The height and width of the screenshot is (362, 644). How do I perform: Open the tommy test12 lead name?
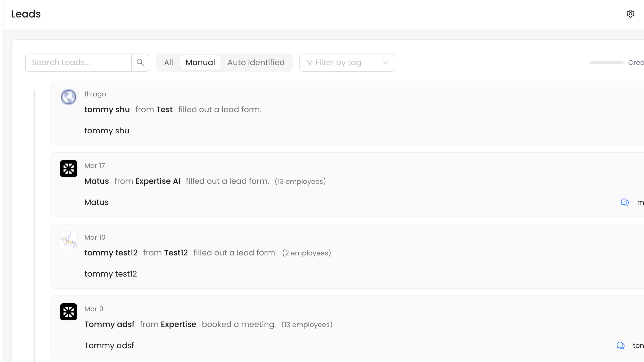point(111,253)
